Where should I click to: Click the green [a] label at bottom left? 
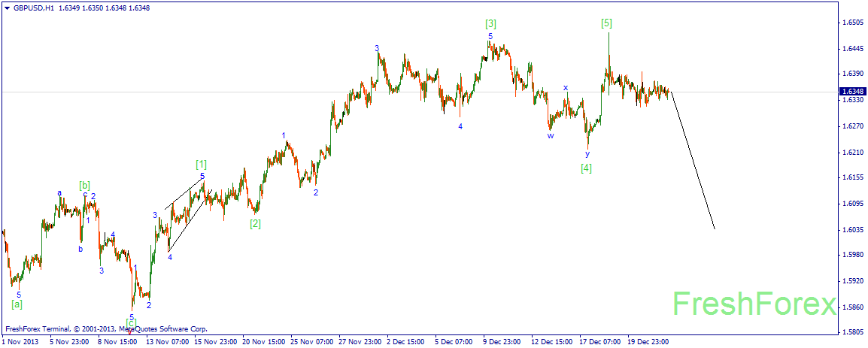17,304
